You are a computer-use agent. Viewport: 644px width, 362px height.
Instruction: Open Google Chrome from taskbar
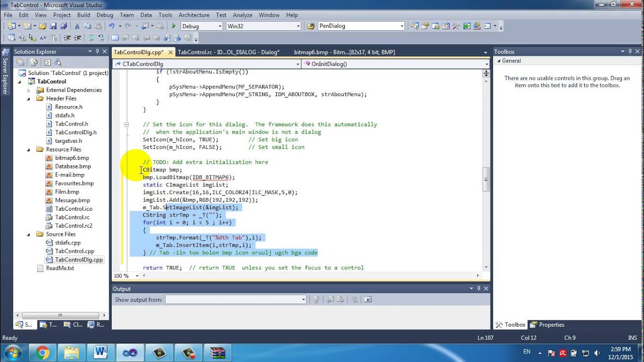coord(42,352)
